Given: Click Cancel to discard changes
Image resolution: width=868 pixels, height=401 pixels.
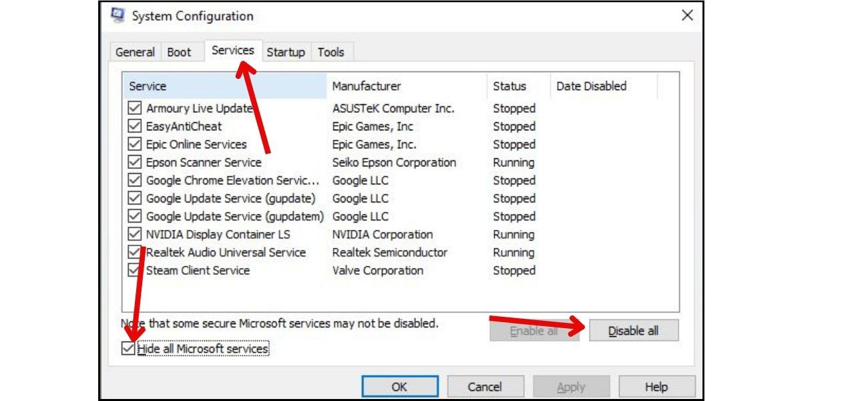Looking at the screenshot, I should coord(485,386).
